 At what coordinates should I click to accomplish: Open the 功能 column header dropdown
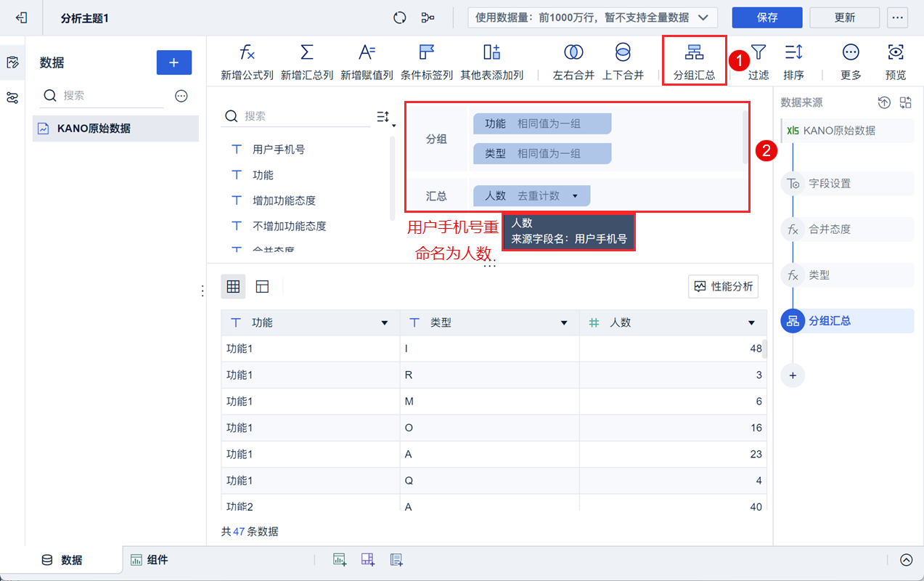pos(385,323)
